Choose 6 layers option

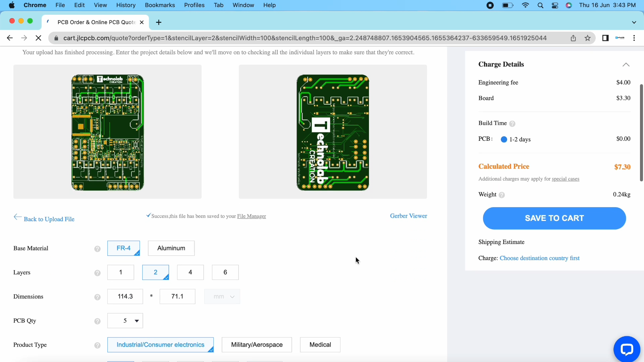pos(225,272)
